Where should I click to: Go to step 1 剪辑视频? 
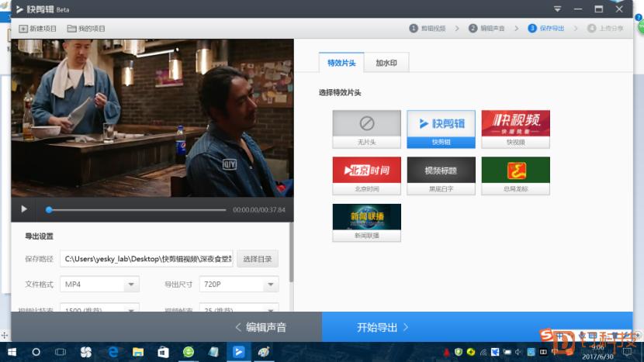pyautogui.click(x=428, y=29)
